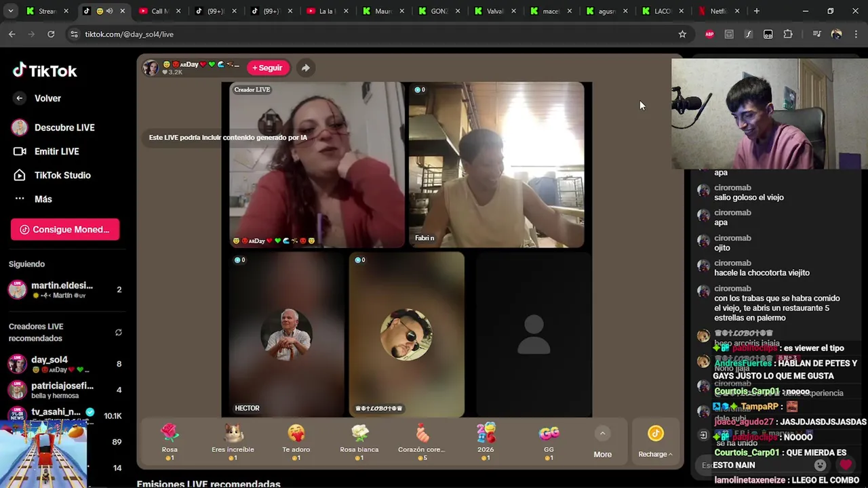Open the tab search dropdown
The height and width of the screenshot is (488, 868).
pyautogui.click(x=12, y=11)
